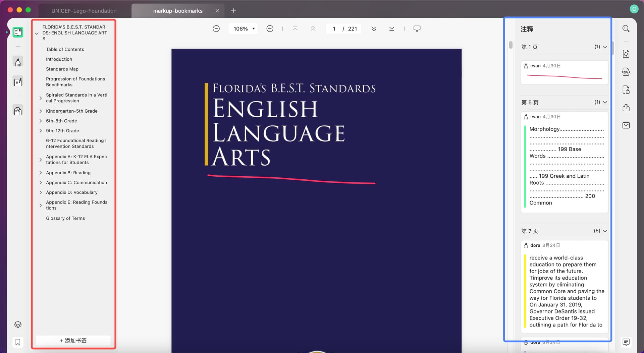Toggle reader mode in left sidebar
Viewport: 644px width, 353px height.
click(x=18, y=32)
